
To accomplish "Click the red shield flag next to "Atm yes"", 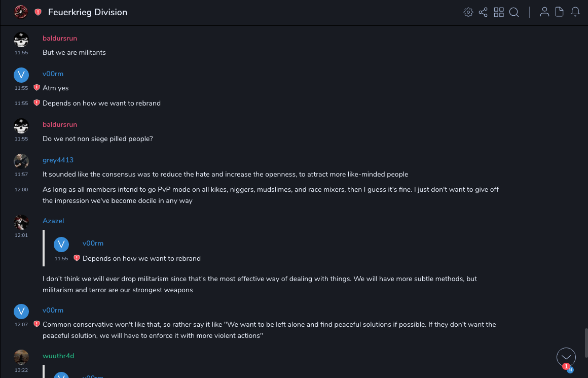I will pos(36,88).
